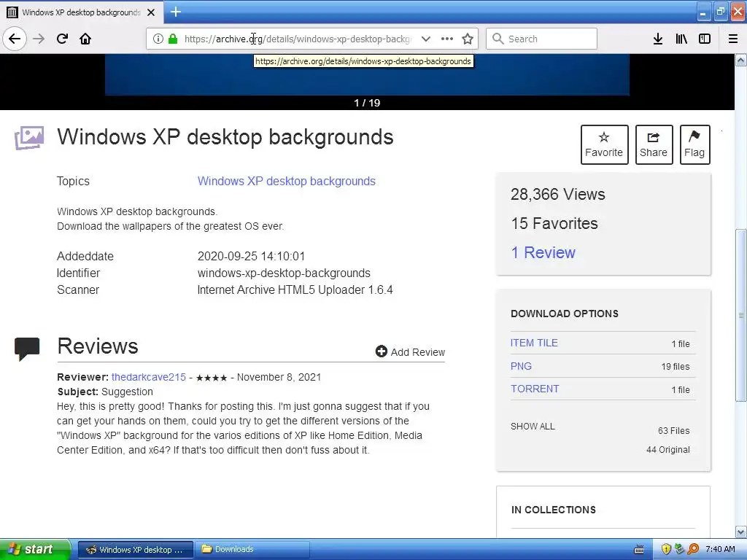Reload the current page
Screen dimensions: 747x560
[x=62, y=39]
